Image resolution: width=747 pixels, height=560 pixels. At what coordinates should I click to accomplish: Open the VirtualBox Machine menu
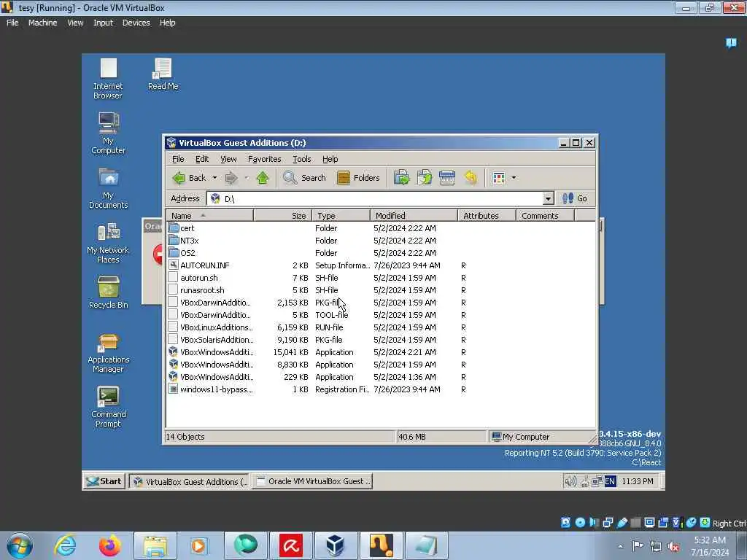(x=42, y=23)
